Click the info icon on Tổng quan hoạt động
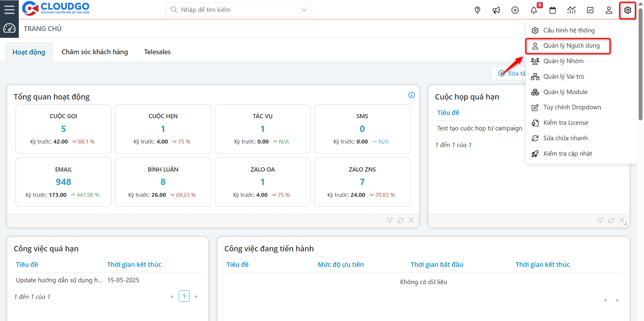Viewport: 644px width, 321px height. pos(411,95)
